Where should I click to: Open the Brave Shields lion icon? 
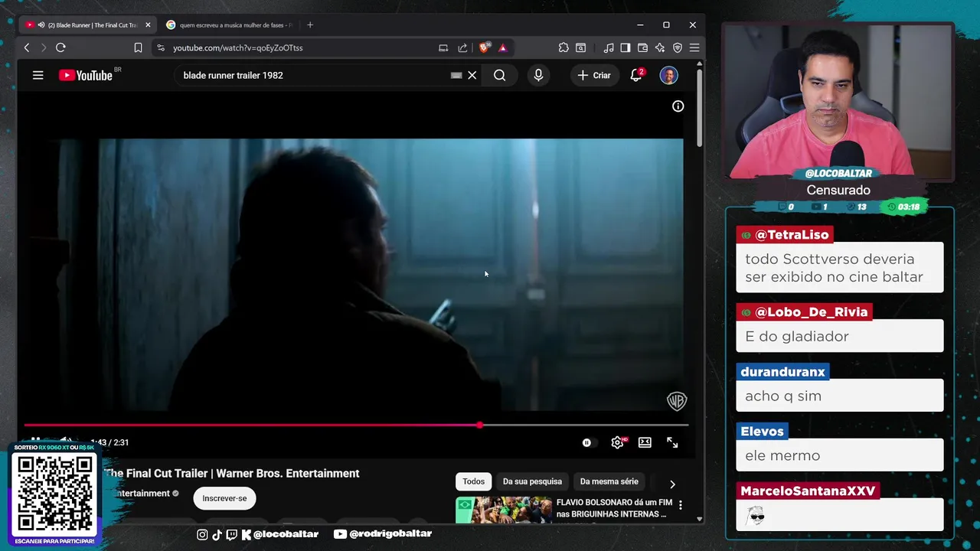pos(484,47)
